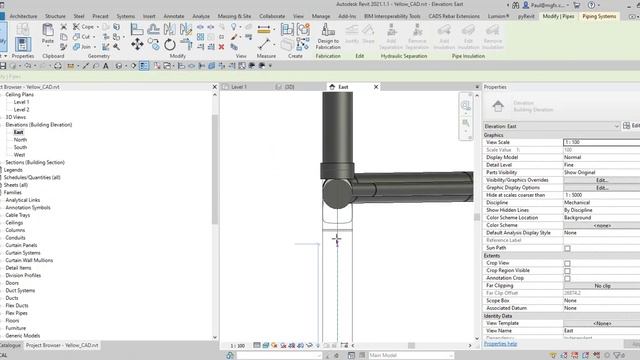Click the Zoom in Region navigation bar icon
The height and width of the screenshot is (360, 640).
466,124
